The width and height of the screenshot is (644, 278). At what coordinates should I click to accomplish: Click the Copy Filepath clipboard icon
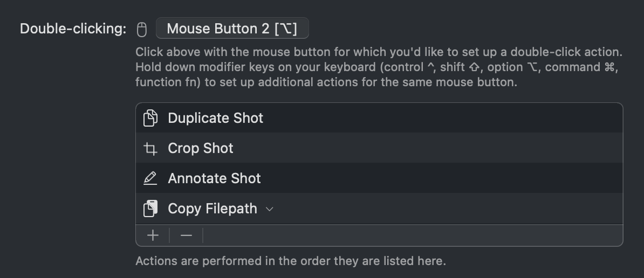pos(150,208)
